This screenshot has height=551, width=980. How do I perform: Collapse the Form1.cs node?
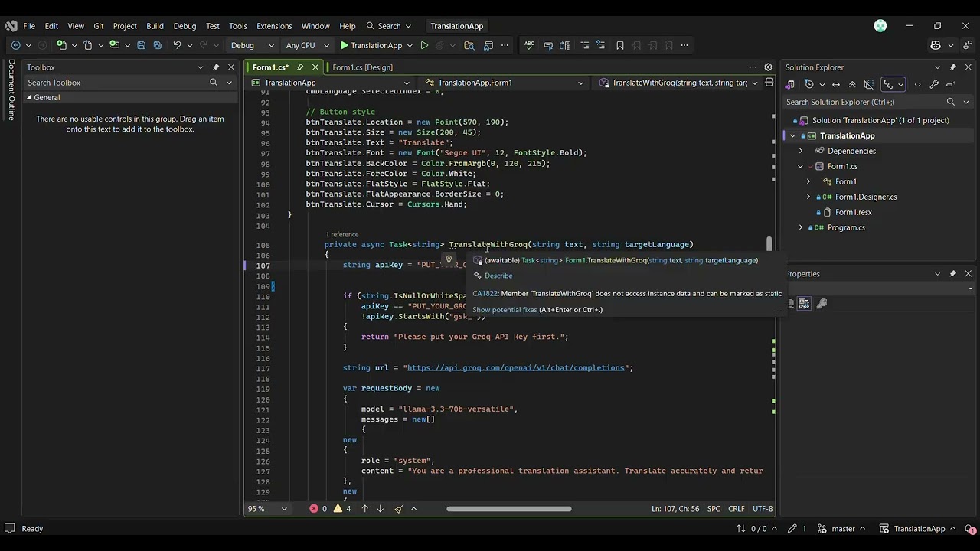coord(801,166)
